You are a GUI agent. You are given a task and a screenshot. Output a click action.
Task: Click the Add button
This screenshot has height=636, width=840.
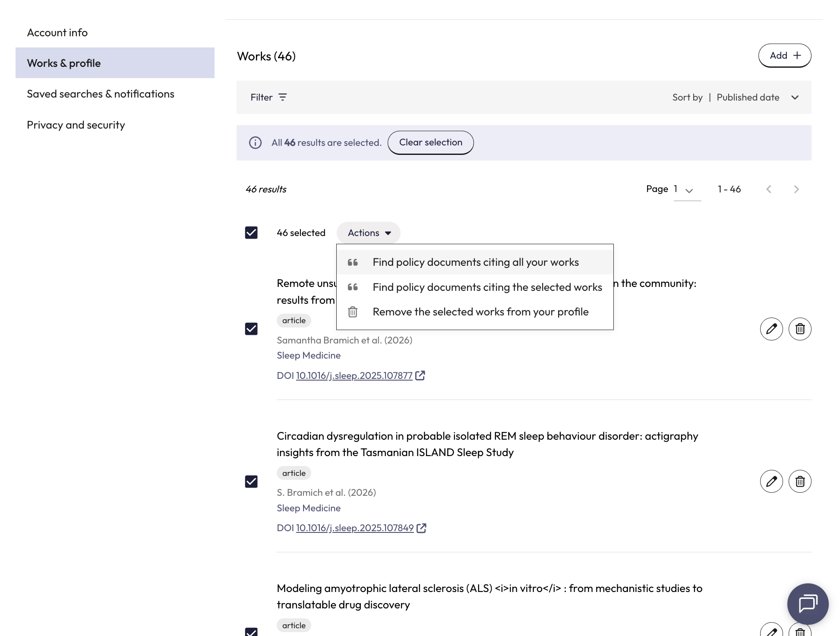point(785,56)
